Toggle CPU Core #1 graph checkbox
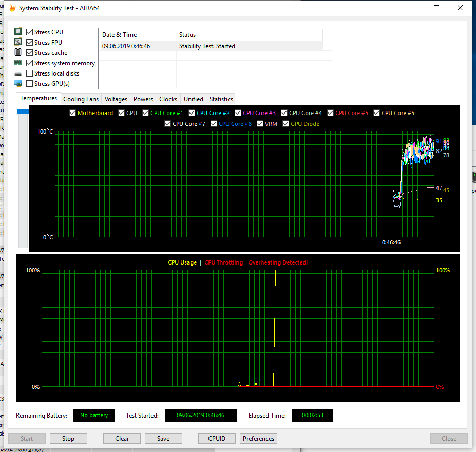476x452 pixels. 145,113
